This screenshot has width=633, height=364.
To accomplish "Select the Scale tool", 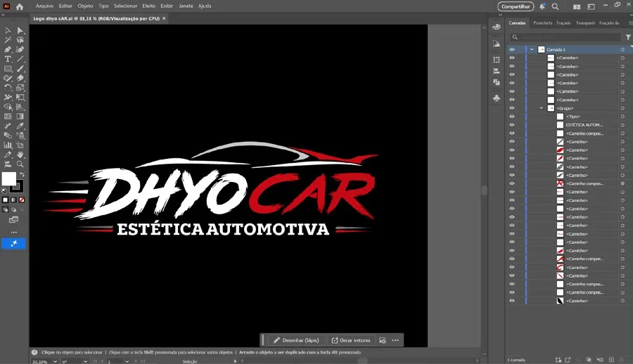I will point(20,88).
